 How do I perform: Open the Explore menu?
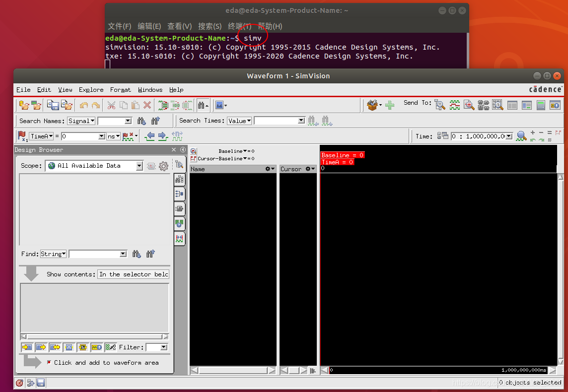click(91, 90)
